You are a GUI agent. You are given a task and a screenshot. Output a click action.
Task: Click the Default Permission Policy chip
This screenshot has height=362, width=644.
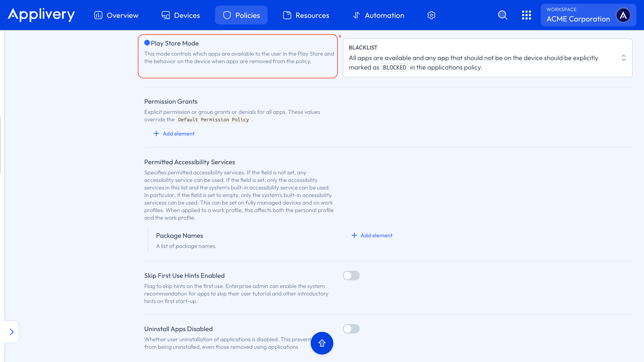(214, 119)
